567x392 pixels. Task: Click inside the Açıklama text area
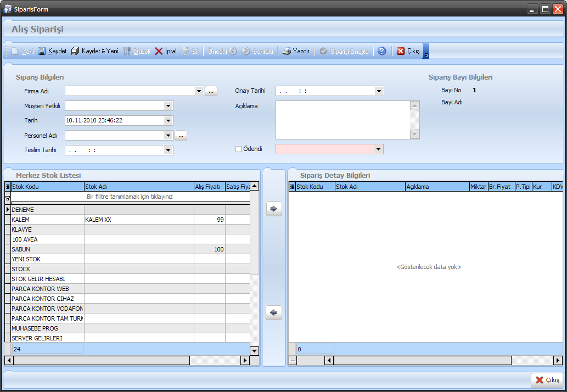[x=343, y=120]
